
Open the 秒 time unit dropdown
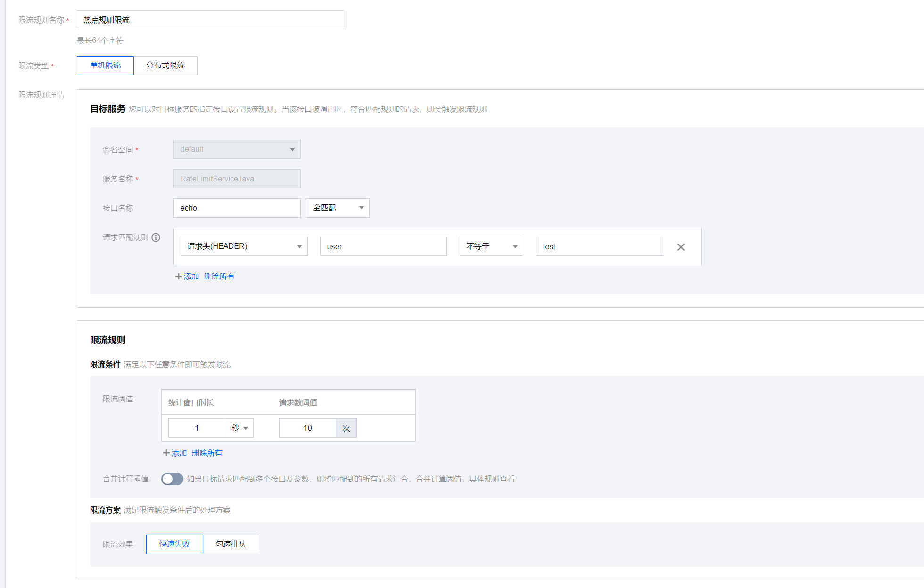click(239, 428)
